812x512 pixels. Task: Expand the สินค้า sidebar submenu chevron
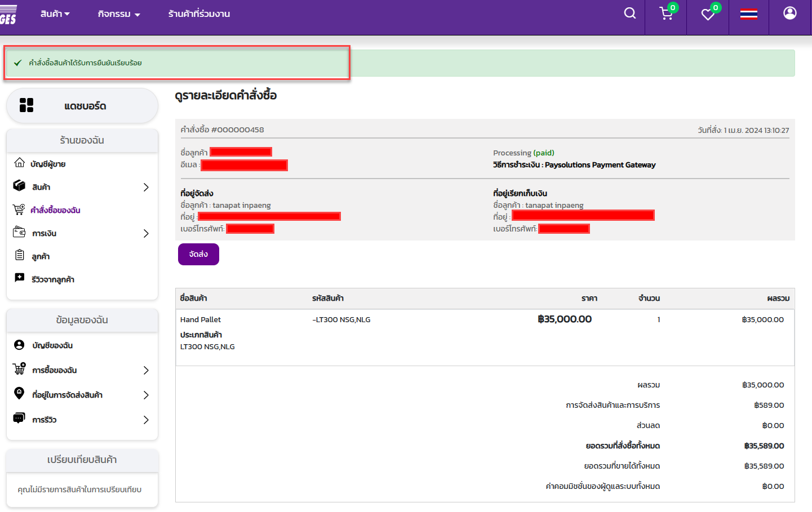click(146, 187)
